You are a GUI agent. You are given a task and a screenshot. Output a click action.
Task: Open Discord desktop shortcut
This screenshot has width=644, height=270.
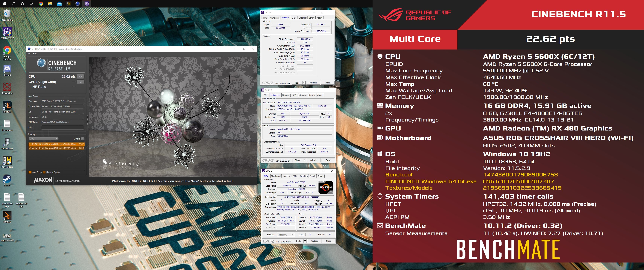click(x=7, y=70)
